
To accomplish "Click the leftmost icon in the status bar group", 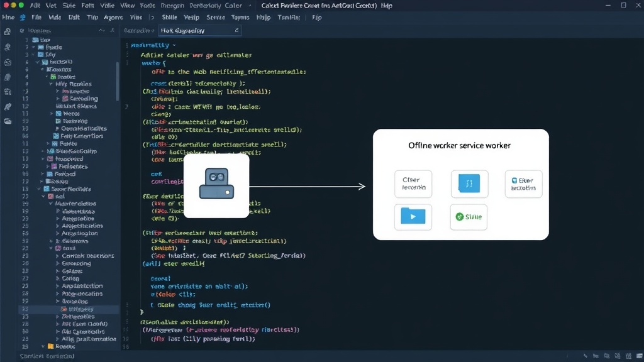I will coord(586,356).
